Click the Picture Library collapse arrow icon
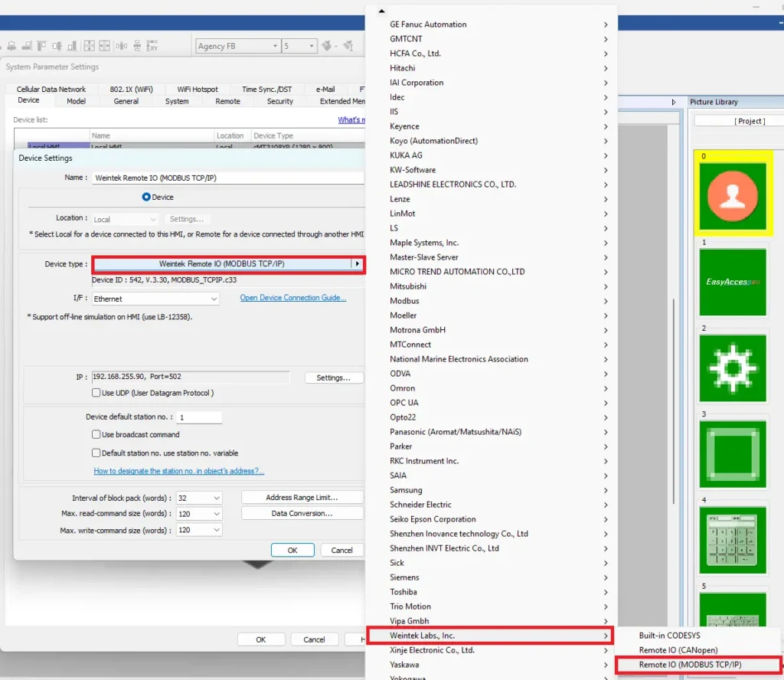The height and width of the screenshot is (680, 784). tap(674, 102)
